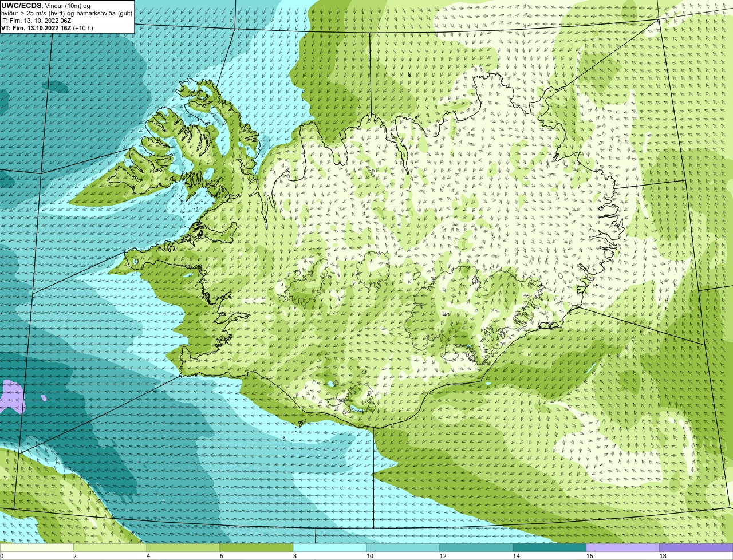Click the lavender 16–18 m/s legend swatch

(x=623, y=547)
